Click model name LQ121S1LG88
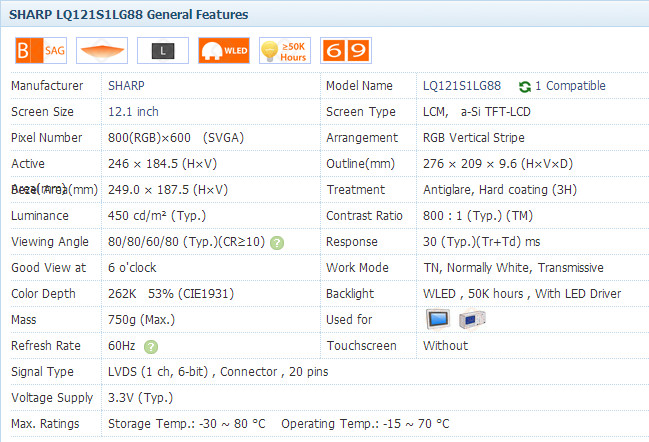Viewport: 649px width, 442px height. point(462,86)
